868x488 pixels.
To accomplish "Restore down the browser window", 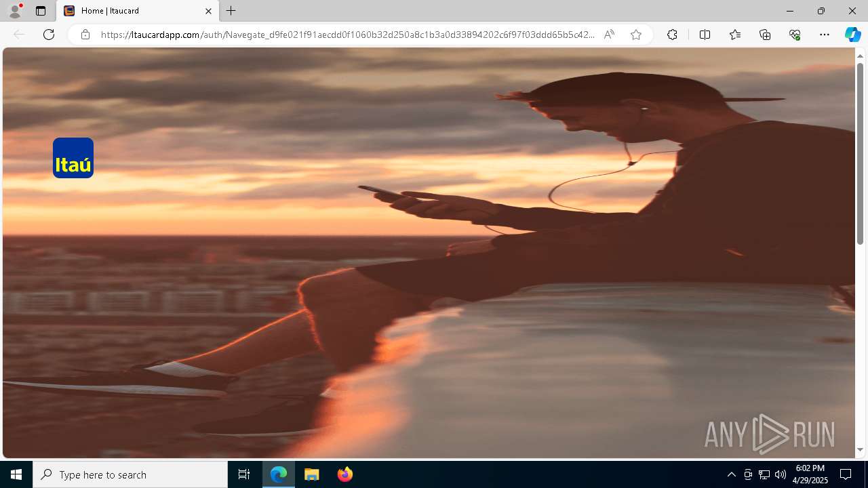I will (821, 11).
